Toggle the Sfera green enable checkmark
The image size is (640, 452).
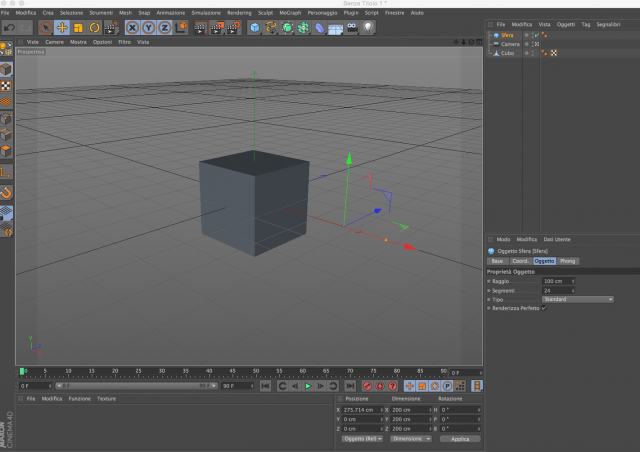tap(537, 35)
